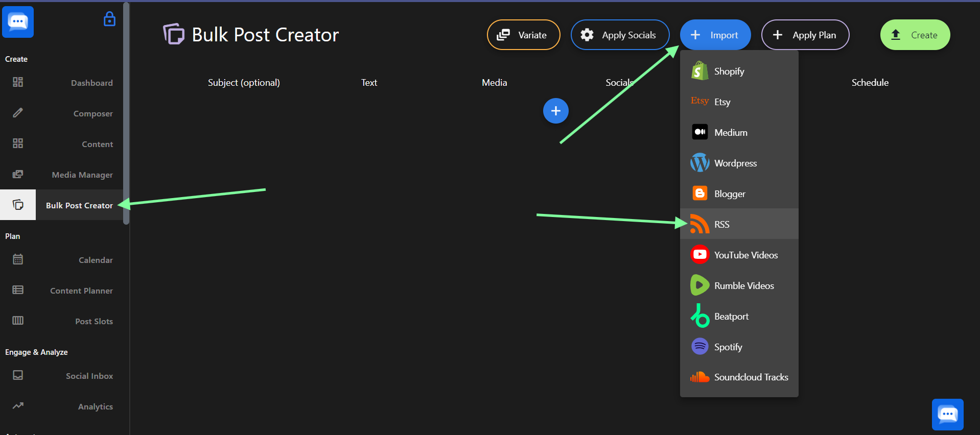The width and height of the screenshot is (980, 435).
Task: Choose Spotify import option
Action: (739, 347)
